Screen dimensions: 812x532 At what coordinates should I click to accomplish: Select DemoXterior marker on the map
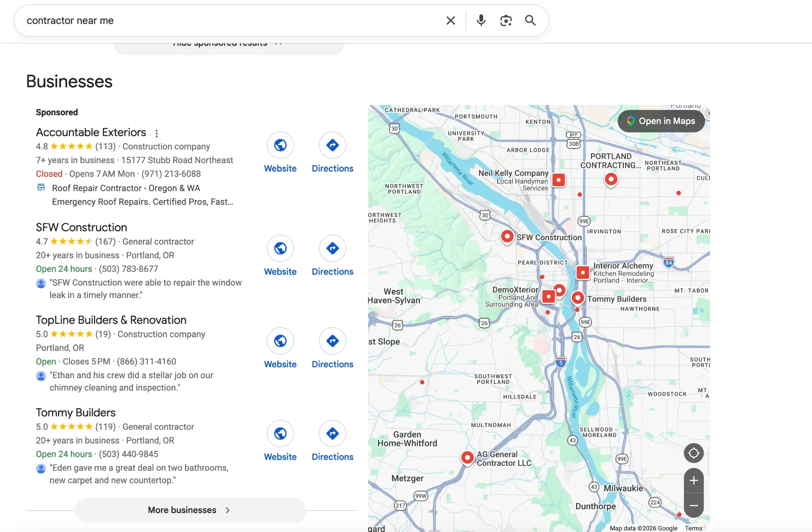[x=549, y=297]
